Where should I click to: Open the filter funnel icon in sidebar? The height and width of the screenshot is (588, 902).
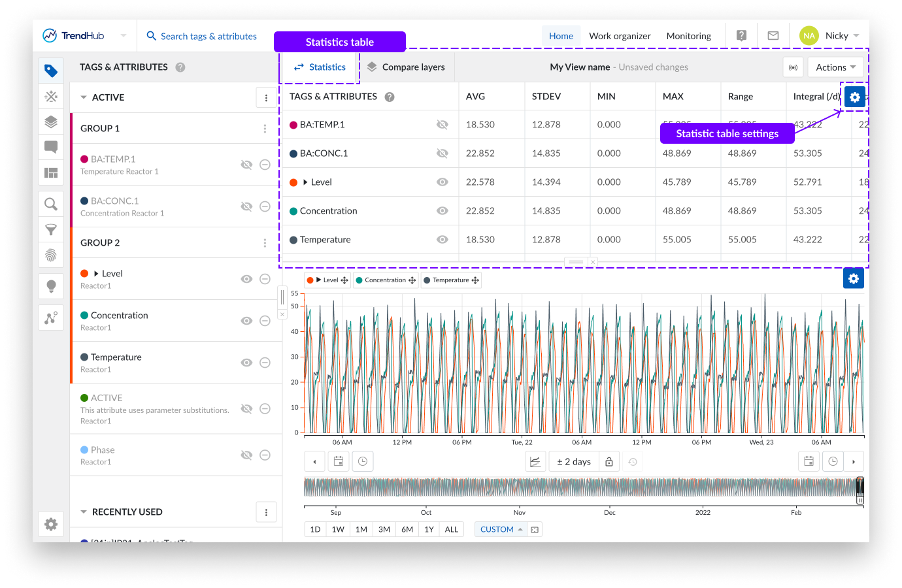pos(51,229)
